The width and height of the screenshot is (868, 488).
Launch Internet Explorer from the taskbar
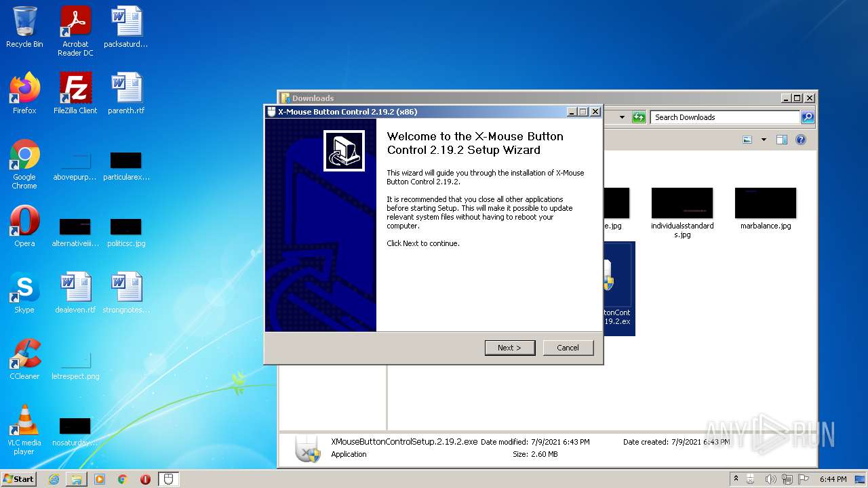(x=54, y=479)
